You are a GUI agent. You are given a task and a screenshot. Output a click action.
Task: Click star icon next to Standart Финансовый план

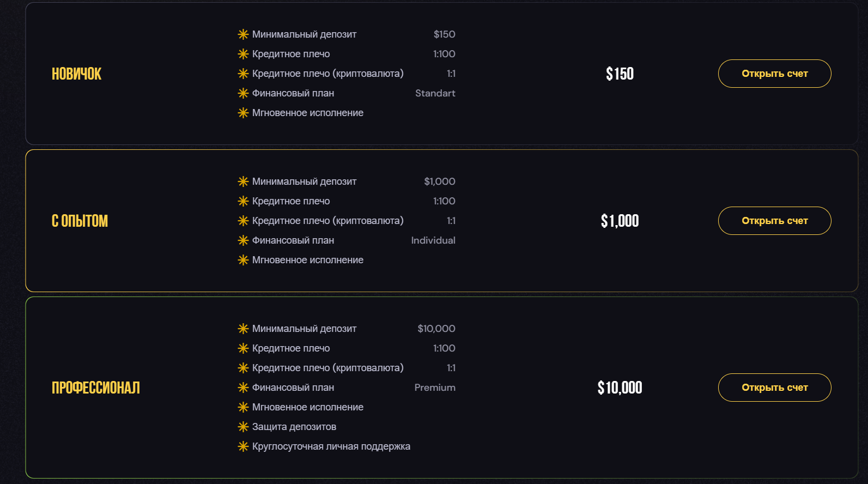243,93
